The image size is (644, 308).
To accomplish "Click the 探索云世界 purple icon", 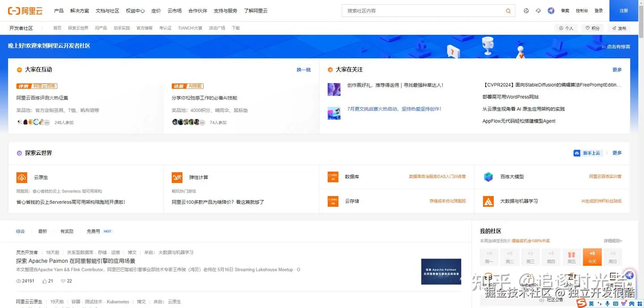I will pyautogui.click(x=19, y=153).
